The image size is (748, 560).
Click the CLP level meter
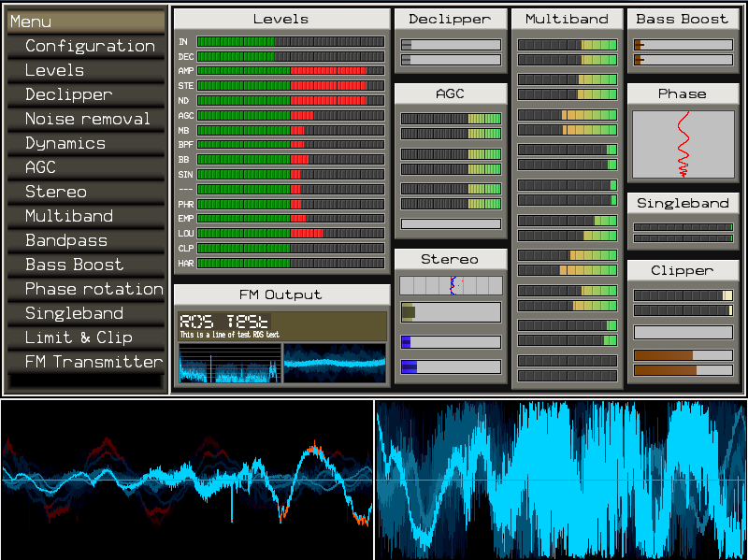point(291,248)
